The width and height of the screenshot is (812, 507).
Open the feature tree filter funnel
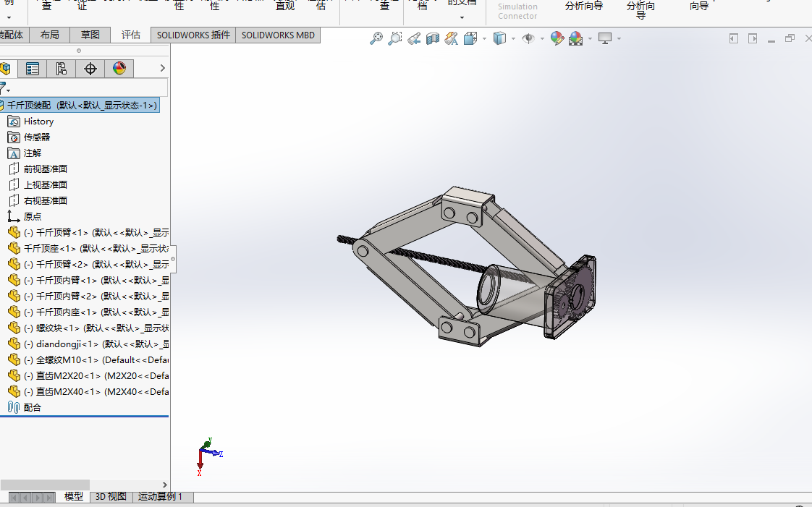tap(3, 88)
